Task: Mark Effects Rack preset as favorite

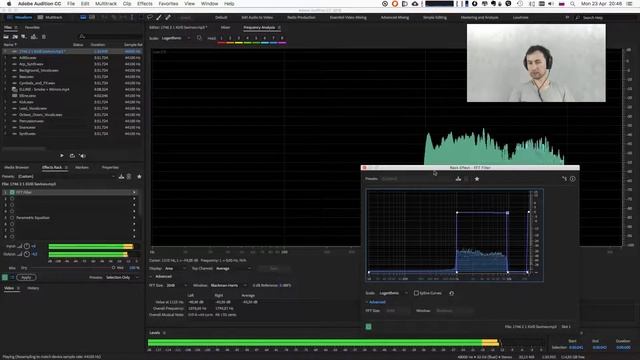Action: coord(139,176)
